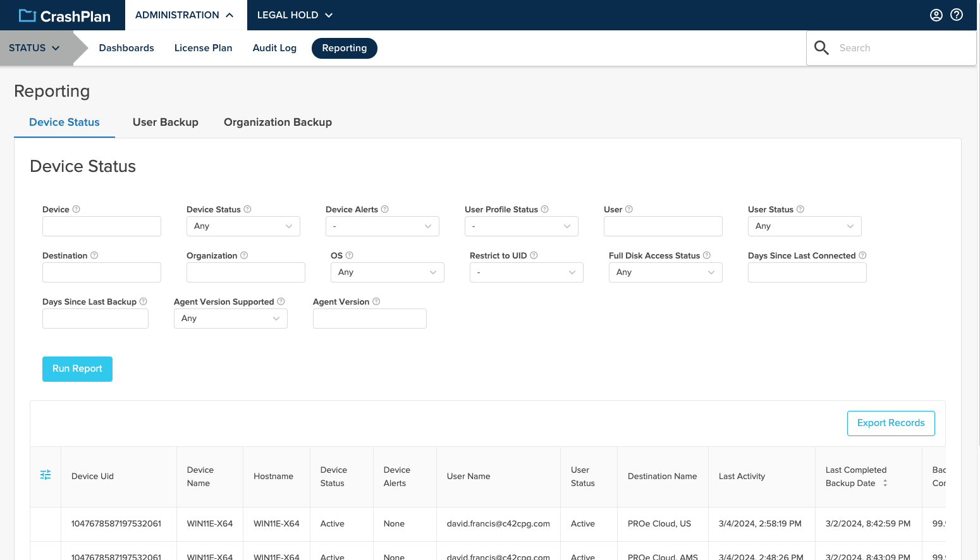The image size is (980, 560).
Task: Click Export Records
Action: pyautogui.click(x=891, y=423)
